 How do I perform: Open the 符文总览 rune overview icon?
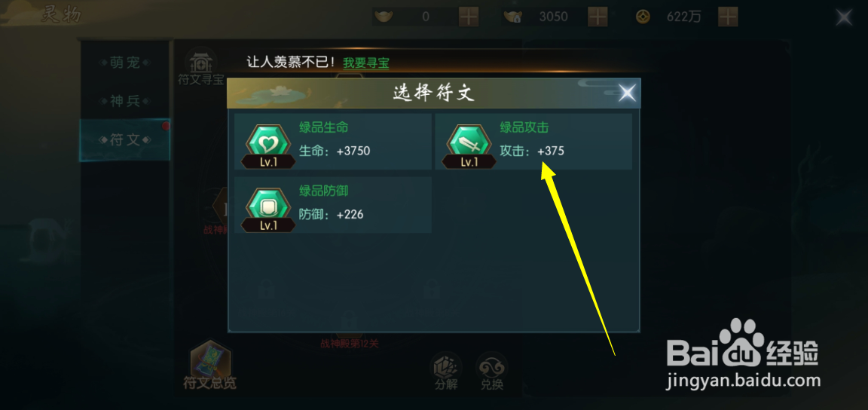click(209, 366)
